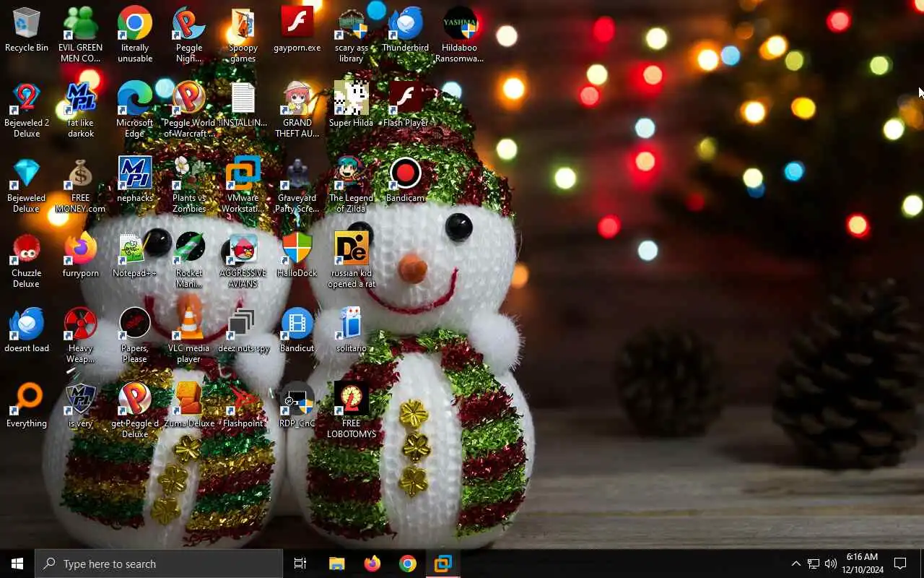The width and height of the screenshot is (924, 578).
Task: Select Peggle World of Warcraft shortcut
Action: pos(189,110)
